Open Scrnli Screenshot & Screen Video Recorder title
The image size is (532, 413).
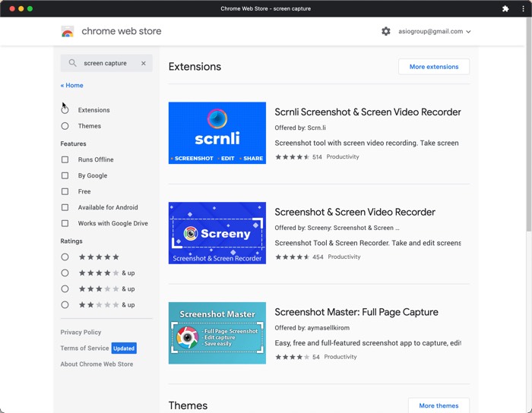[x=368, y=112]
